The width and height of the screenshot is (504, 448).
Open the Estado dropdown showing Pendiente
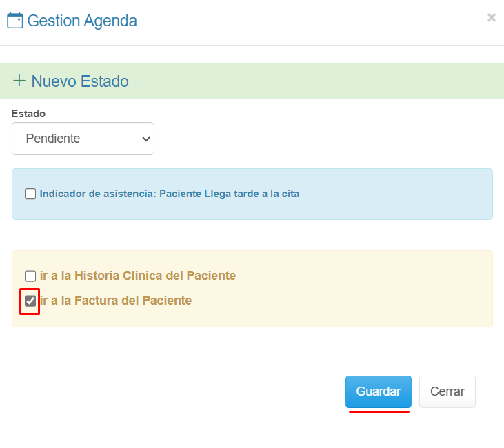tap(83, 139)
